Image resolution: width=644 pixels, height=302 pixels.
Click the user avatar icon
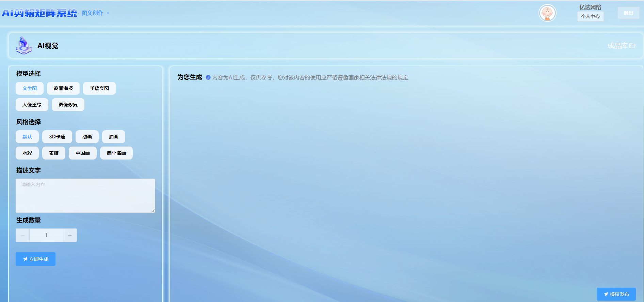[x=547, y=13]
